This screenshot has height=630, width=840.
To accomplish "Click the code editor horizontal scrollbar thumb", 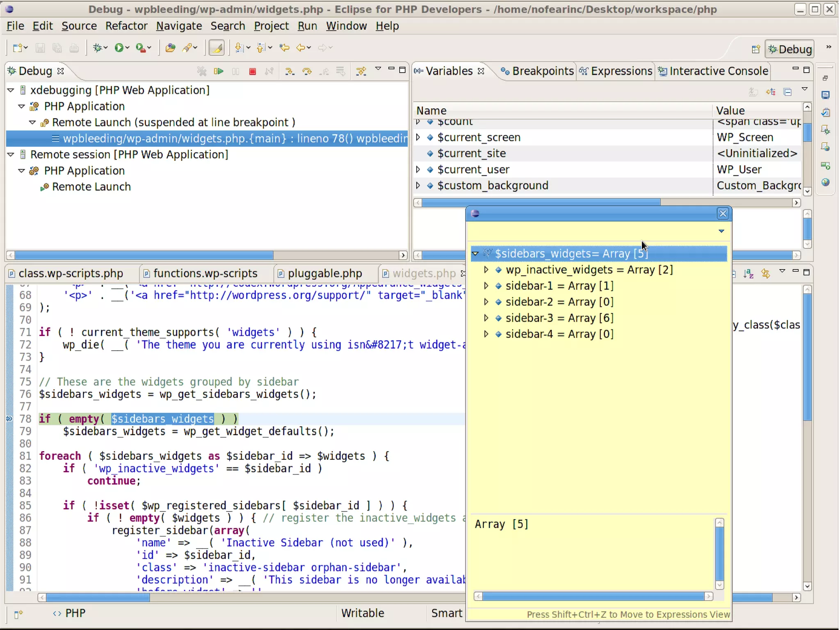I will pyautogui.click(x=98, y=598).
